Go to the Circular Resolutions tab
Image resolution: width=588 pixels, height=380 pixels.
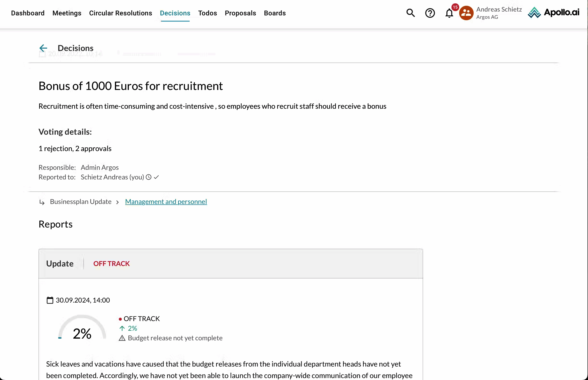120,13
